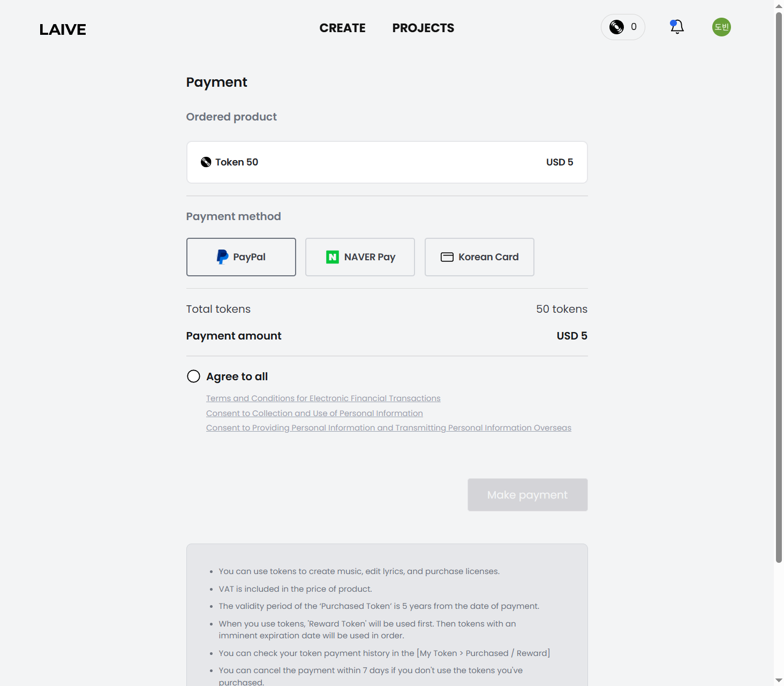Open Terms and Conditions for Electronic Financial Transactions
Viewport: 784px width, 686px height.
[x=323, y=398]
